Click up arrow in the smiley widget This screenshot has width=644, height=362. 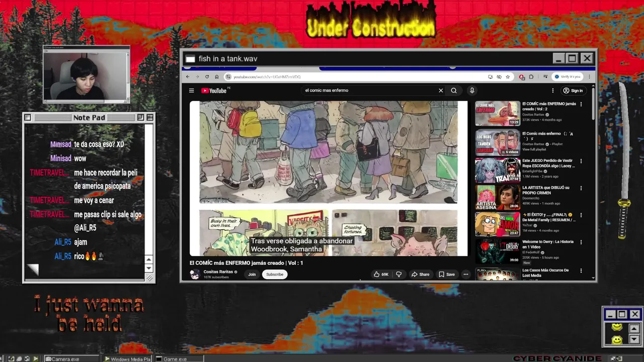(x=634, y=329)
